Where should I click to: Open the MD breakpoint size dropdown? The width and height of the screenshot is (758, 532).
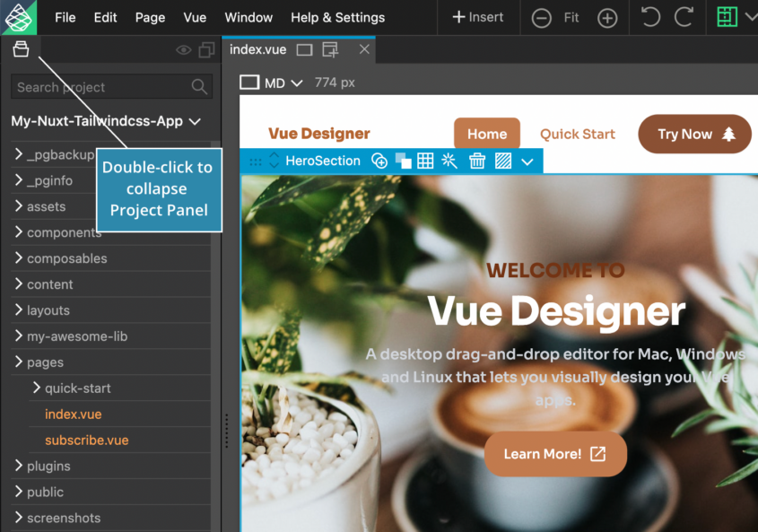coord(274,83)
